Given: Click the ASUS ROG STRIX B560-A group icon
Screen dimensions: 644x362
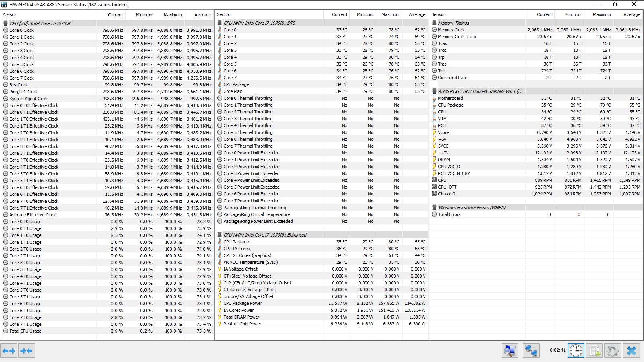Looking at the screenshot, I should point(434,91).
